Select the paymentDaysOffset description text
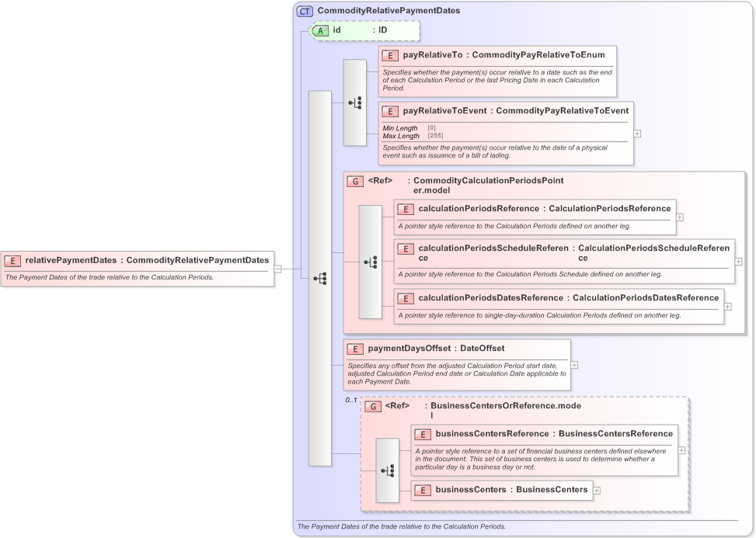756x538 pixels. pos(457,373)
